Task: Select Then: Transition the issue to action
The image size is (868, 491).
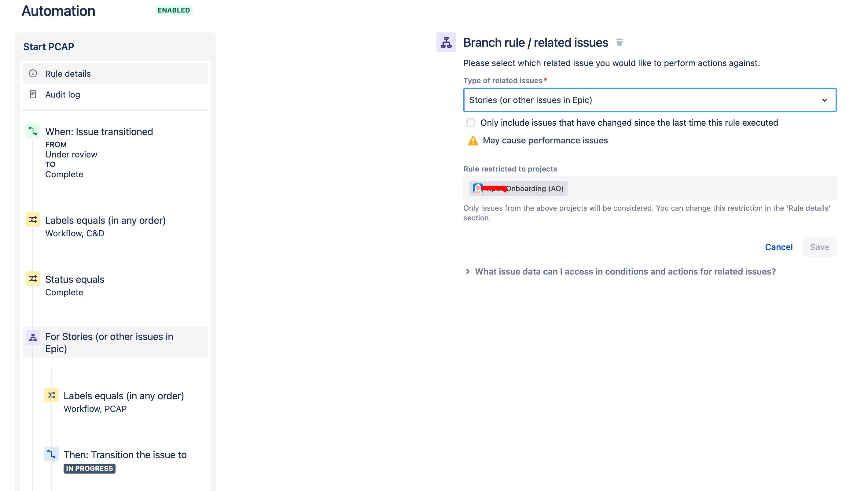Action: point(124,461)
